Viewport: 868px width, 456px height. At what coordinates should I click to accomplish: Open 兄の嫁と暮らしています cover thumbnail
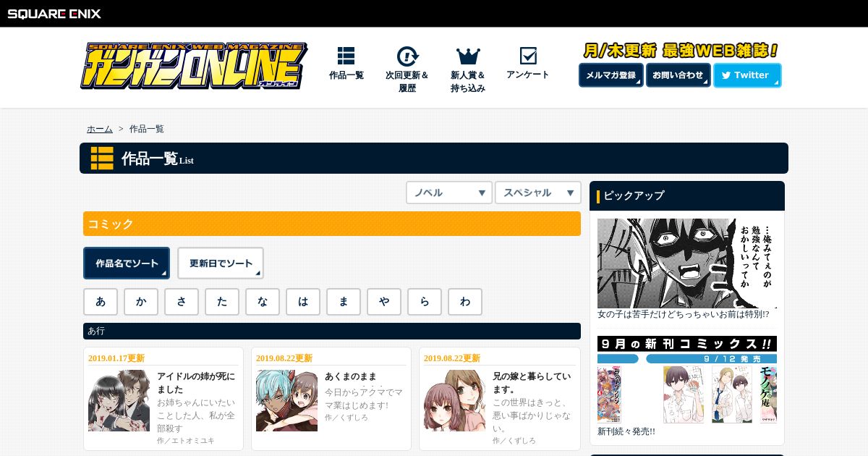454,401
